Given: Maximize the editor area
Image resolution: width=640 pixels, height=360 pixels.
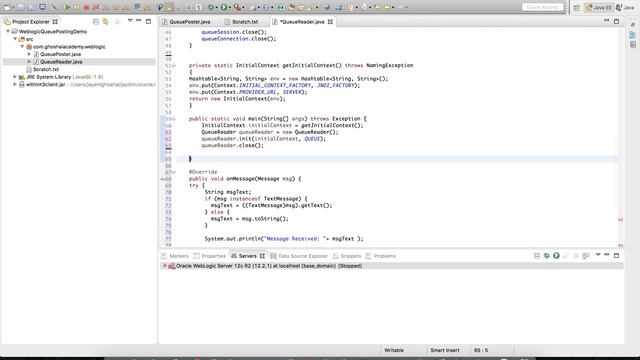Looking at the screenshot, I should pos(616,21).
